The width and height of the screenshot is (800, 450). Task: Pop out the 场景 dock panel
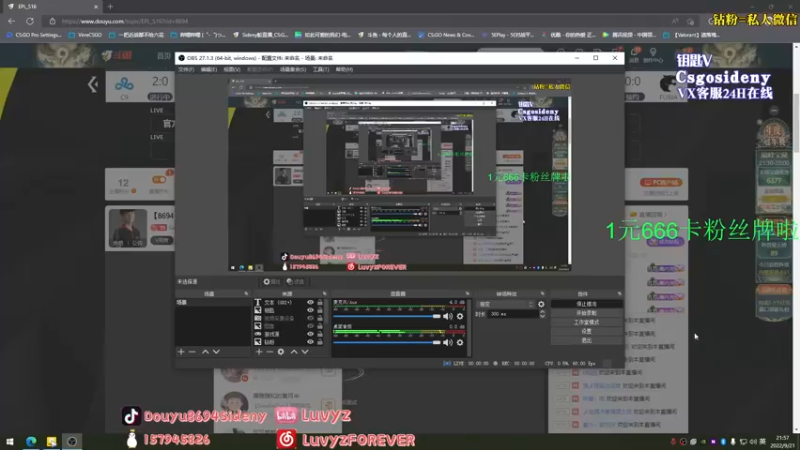(246, 294)
